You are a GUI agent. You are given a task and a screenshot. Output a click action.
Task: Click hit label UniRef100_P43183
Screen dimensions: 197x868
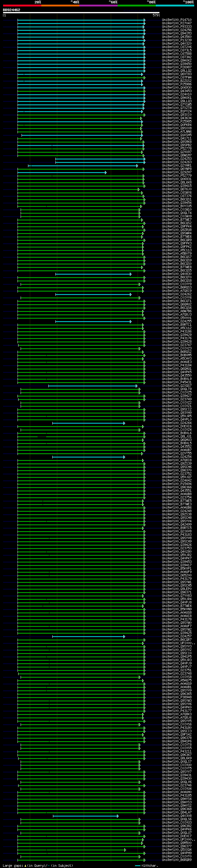[x=176, y=535]
